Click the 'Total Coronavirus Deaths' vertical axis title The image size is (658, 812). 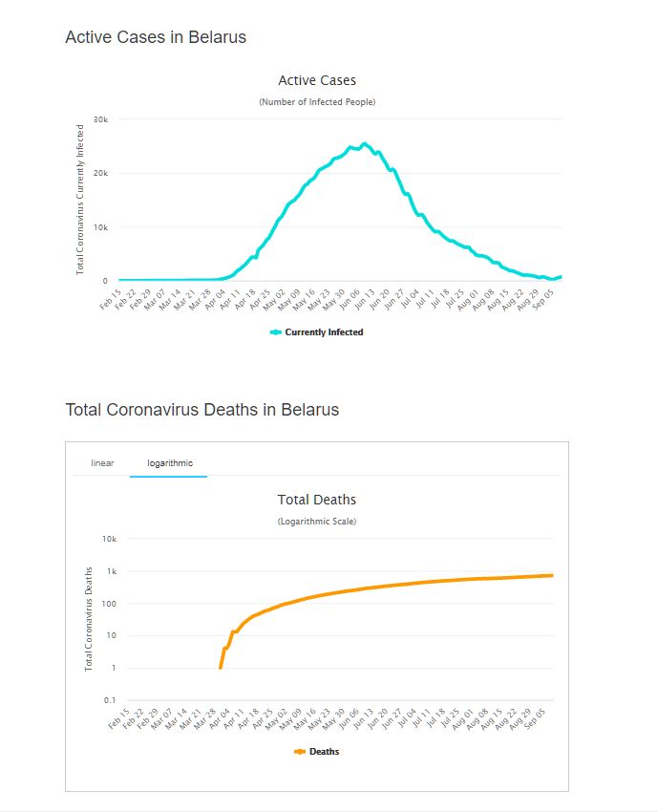[89, 618]
